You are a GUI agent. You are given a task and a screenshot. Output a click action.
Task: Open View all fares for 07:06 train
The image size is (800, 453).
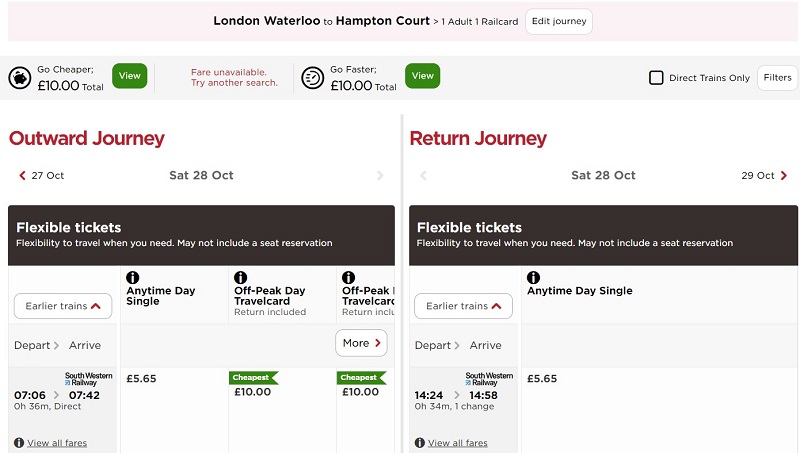pos(57,443)
